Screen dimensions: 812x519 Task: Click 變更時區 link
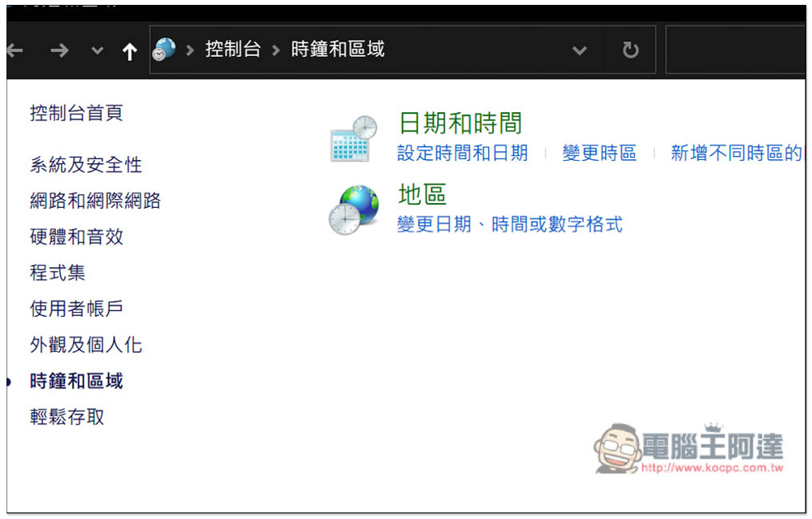[600, 153]
